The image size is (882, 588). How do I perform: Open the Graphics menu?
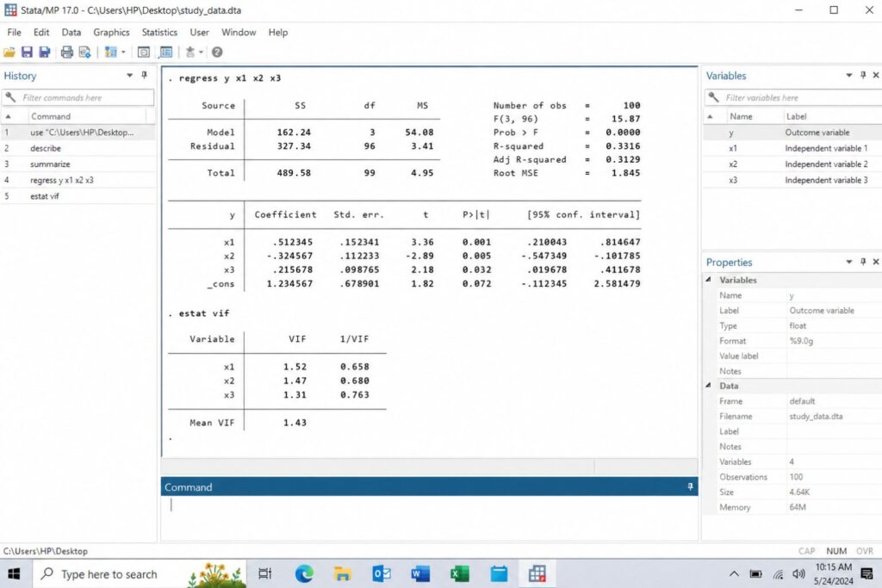tap(111, 32)
